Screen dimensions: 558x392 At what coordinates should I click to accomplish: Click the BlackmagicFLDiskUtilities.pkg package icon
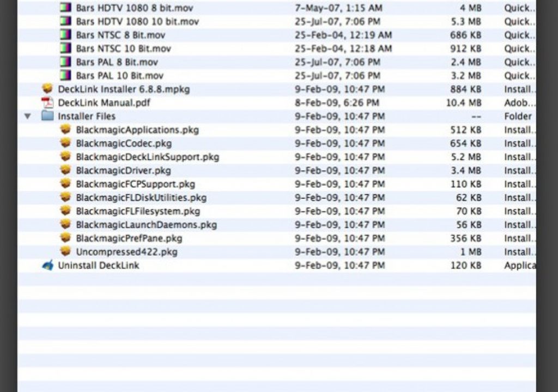point(65,197)
